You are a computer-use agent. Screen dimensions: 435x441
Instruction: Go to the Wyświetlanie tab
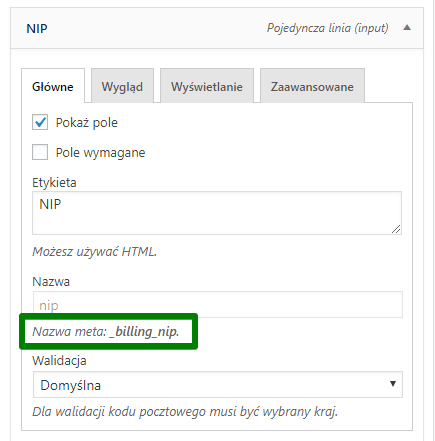207,86
